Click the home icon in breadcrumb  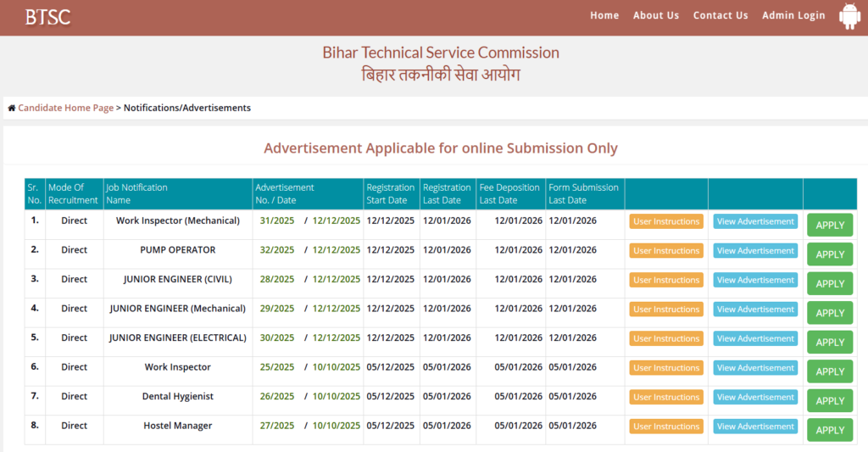point(12,109)
